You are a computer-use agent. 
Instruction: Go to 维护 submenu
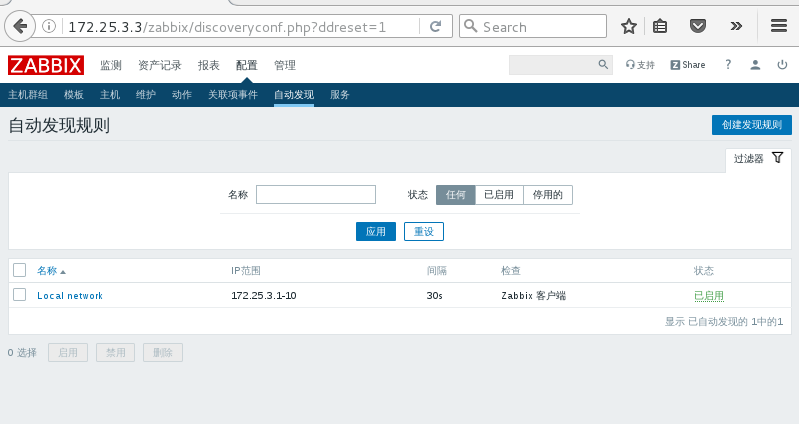[x=146, y=95]
